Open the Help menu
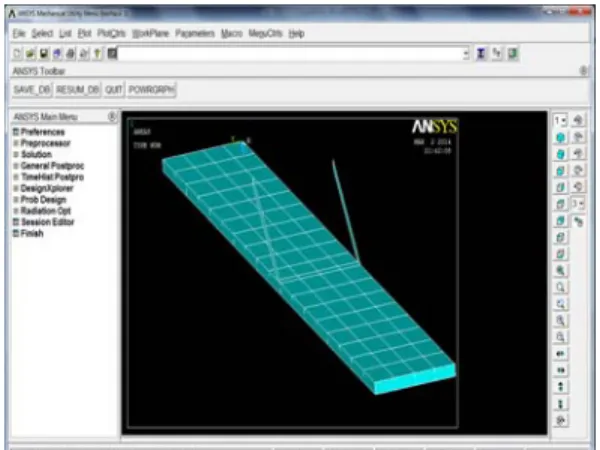The width and height of the screenshot is (600, 450). [x=296, y=34]
